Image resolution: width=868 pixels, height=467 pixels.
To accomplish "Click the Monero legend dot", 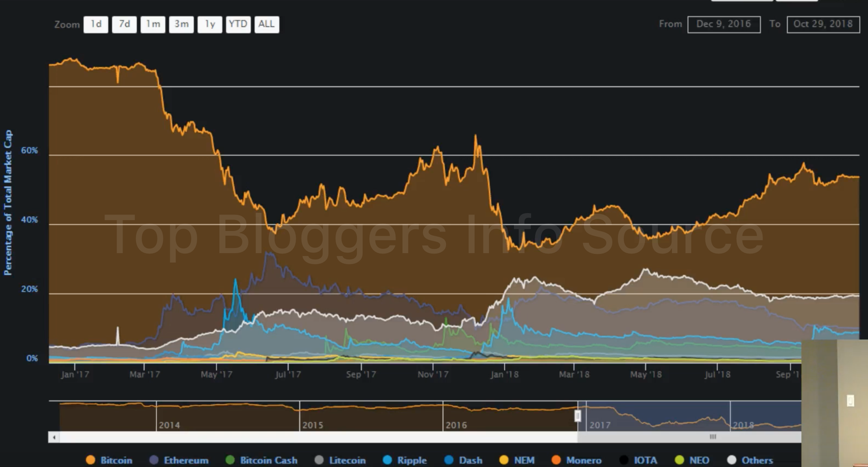I will [x=556, y=460].
